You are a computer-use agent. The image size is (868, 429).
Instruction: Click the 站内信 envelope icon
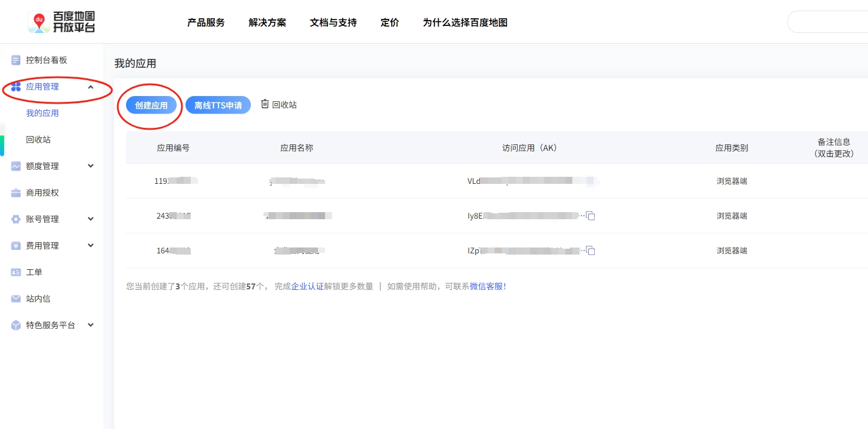(x=16, y=299)
